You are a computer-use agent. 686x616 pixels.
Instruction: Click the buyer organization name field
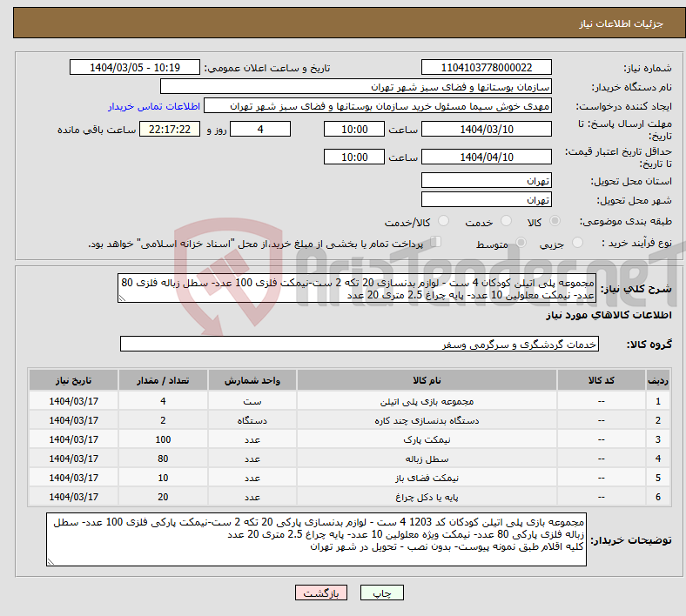356,86
